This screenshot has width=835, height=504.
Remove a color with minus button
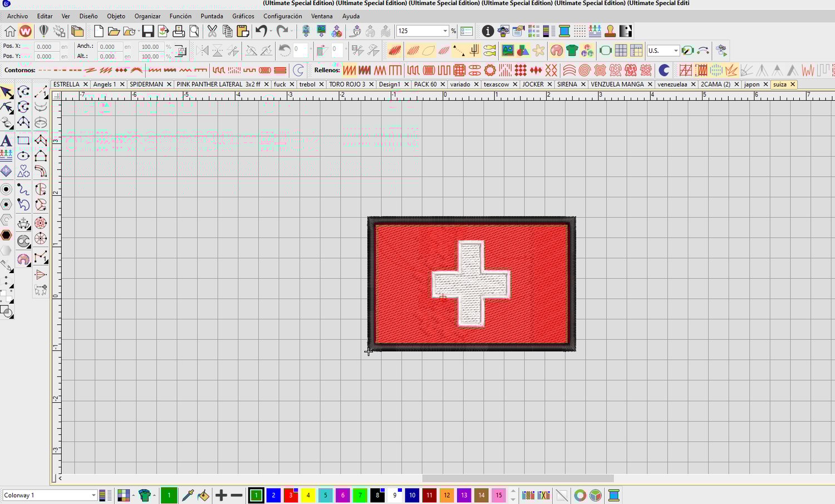(x=237, y=495)
